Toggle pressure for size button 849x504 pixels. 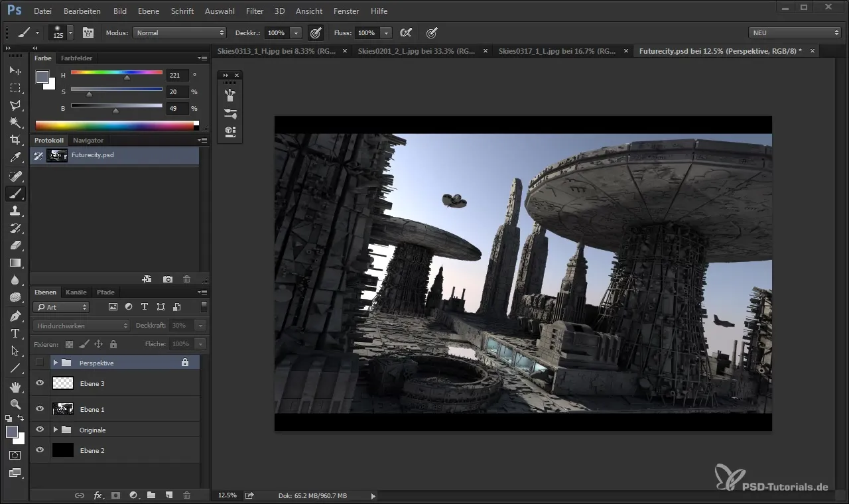(x=432, y=32)
